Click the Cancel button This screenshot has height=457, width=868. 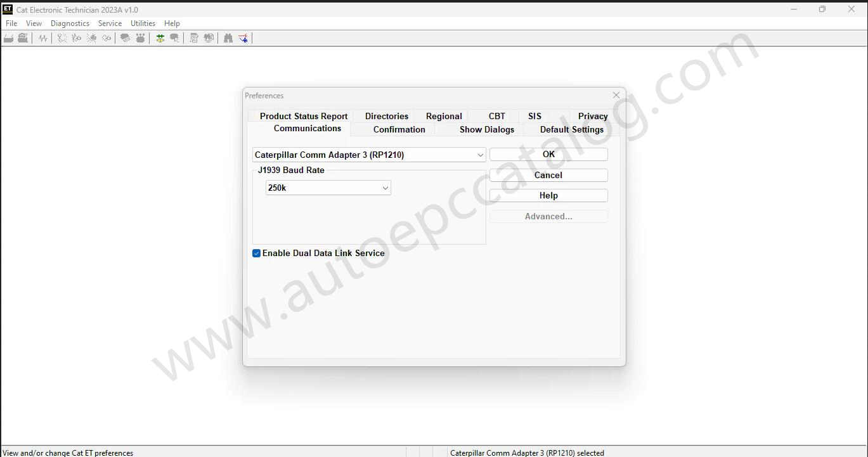pyautogui.click(x=548, y=175)
